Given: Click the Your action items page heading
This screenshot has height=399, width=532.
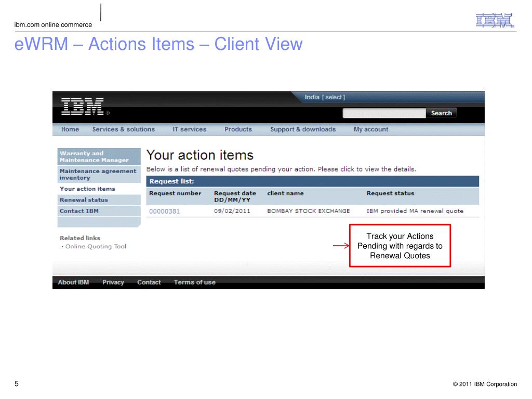Looking at the screenshot, I should [200, 155].
